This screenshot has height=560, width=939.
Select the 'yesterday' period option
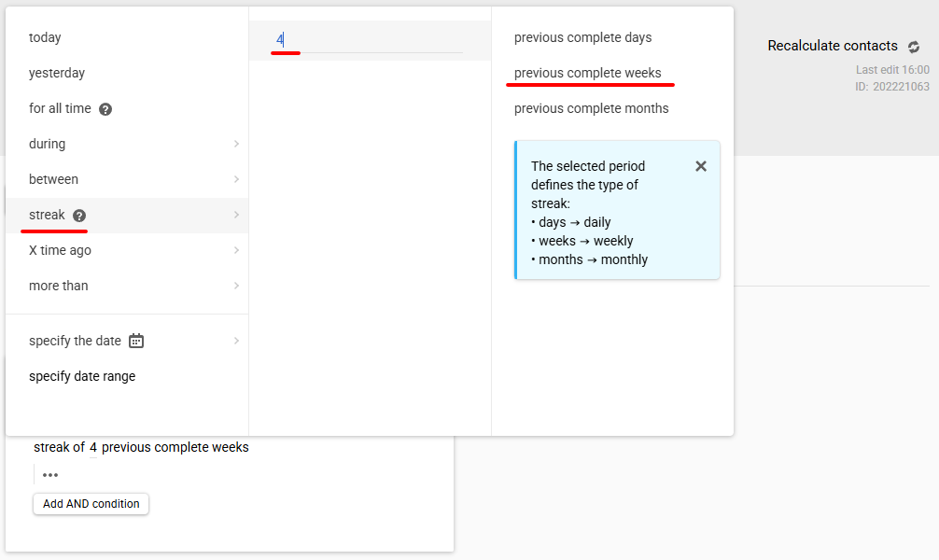click(x=127, y=73)
